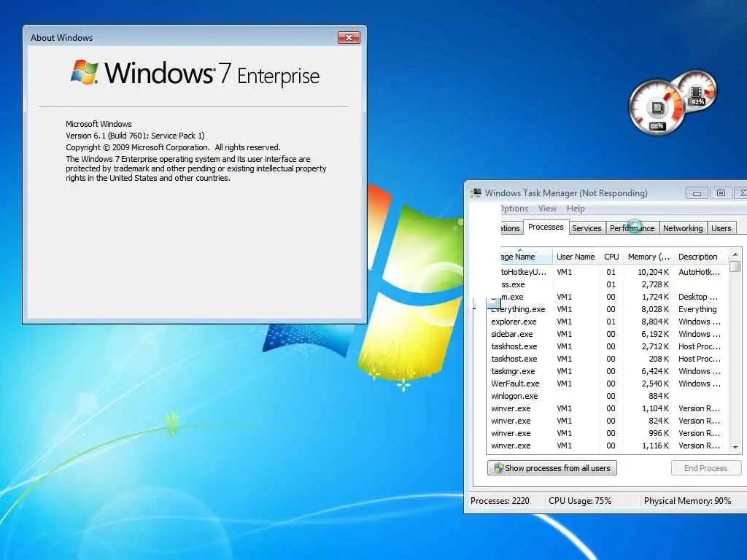The height and width of the screenshot is (560, 747).
Task: Select the winver.exe row using 1,116 K
Action: click(607, 446)
